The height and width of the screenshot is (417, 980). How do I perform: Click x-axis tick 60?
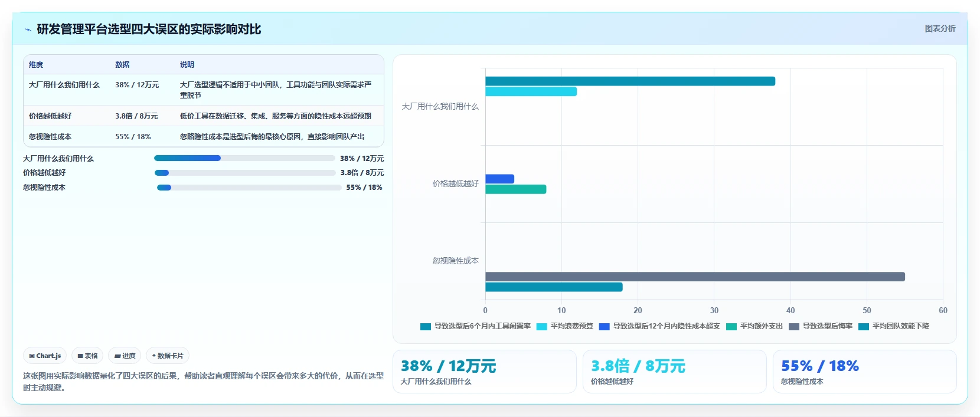click(x=943, y=310)
